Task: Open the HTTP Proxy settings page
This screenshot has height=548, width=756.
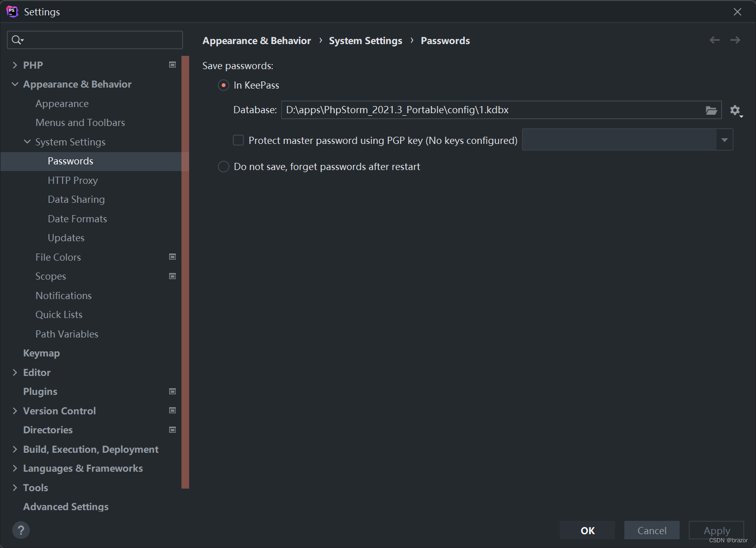Action: [x=73, y=180]
